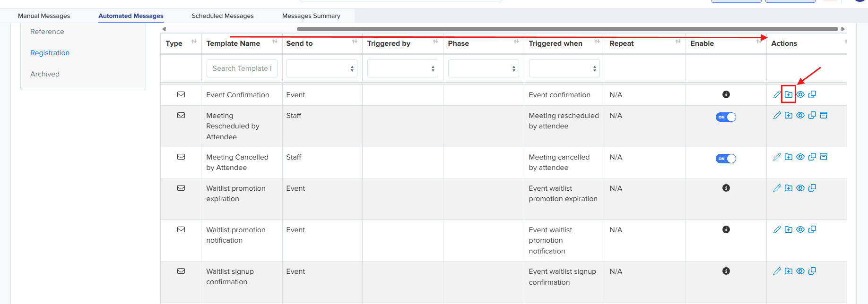The height and width of the screenshot is (304, 868).
Task: Show Archived templates in sidebar
Action: click(45, 74)
